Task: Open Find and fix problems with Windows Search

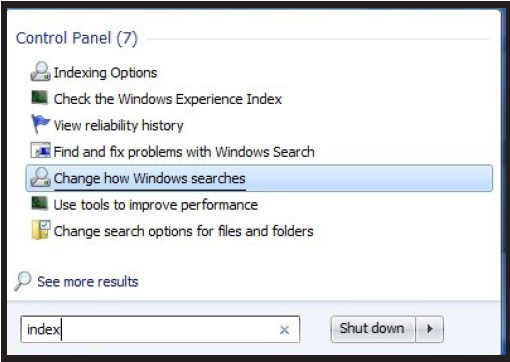Action: (x=184, y=152)
